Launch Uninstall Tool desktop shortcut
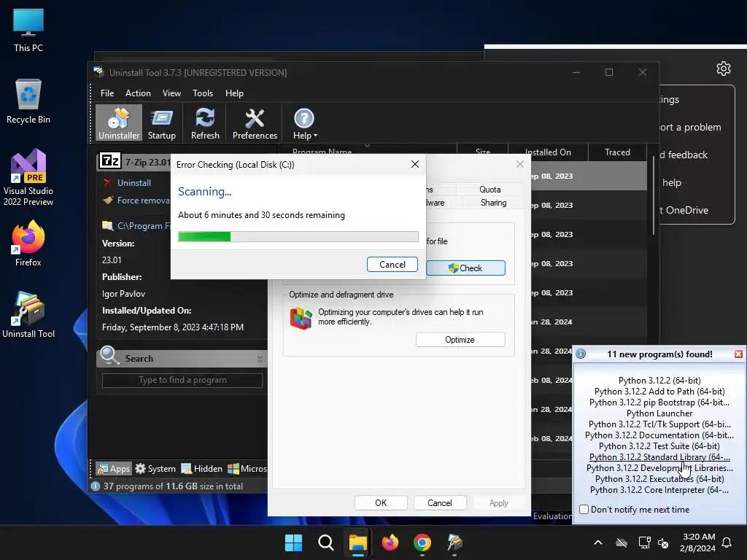This screenshot has height=560, width=747. tap(28, 315)
